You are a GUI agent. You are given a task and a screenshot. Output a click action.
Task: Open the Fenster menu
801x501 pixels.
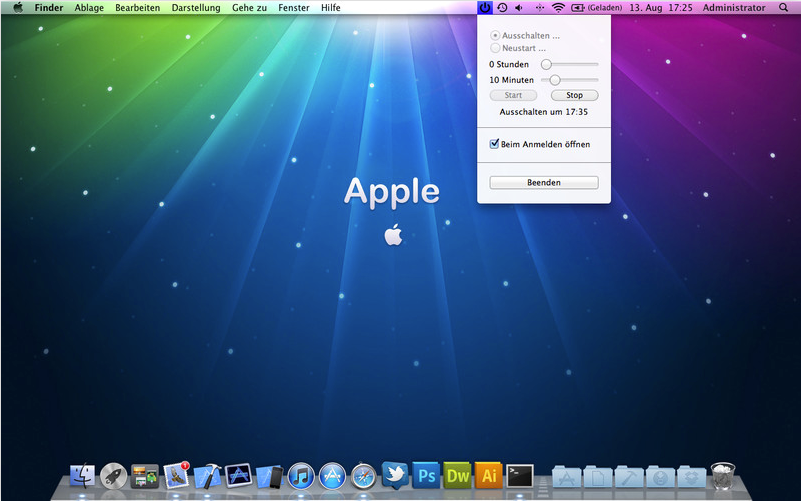294,8
